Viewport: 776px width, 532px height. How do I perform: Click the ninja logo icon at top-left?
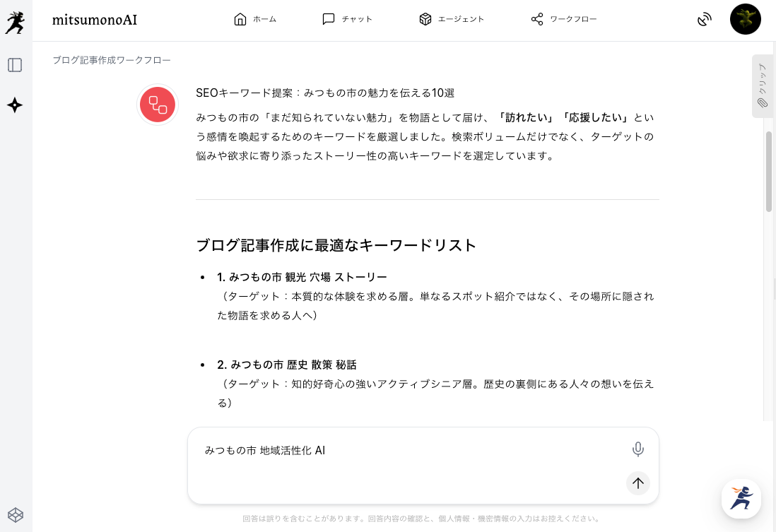15,22
